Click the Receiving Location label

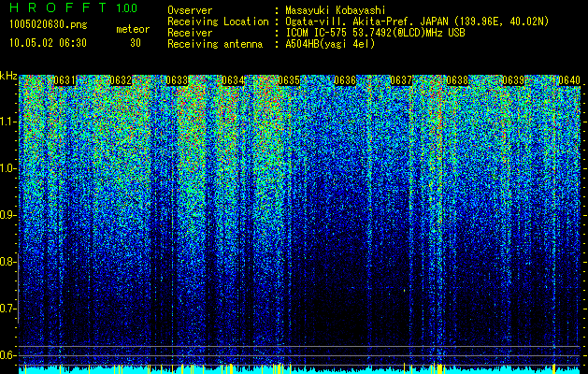218,22
